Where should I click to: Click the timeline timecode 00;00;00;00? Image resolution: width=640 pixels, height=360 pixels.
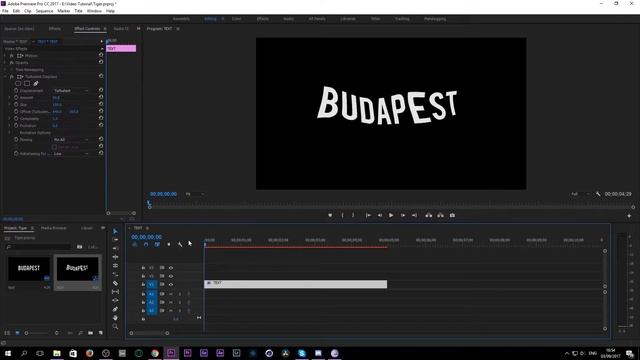[x=147, y=237]
